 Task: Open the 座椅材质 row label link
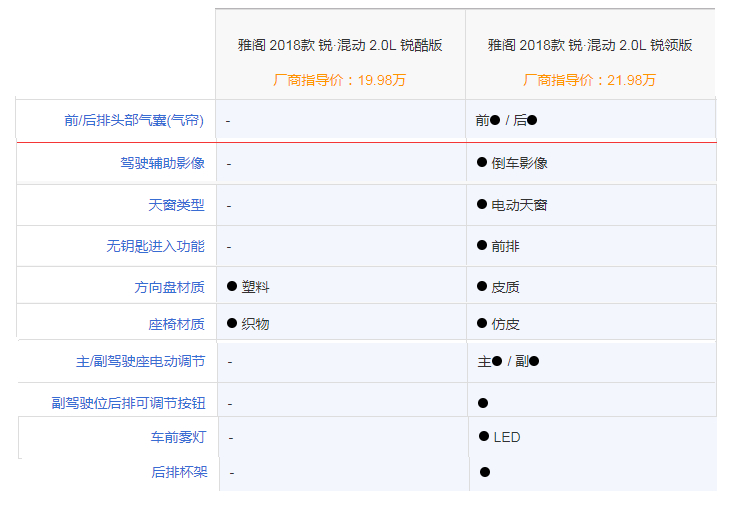[x=176, y=324]
